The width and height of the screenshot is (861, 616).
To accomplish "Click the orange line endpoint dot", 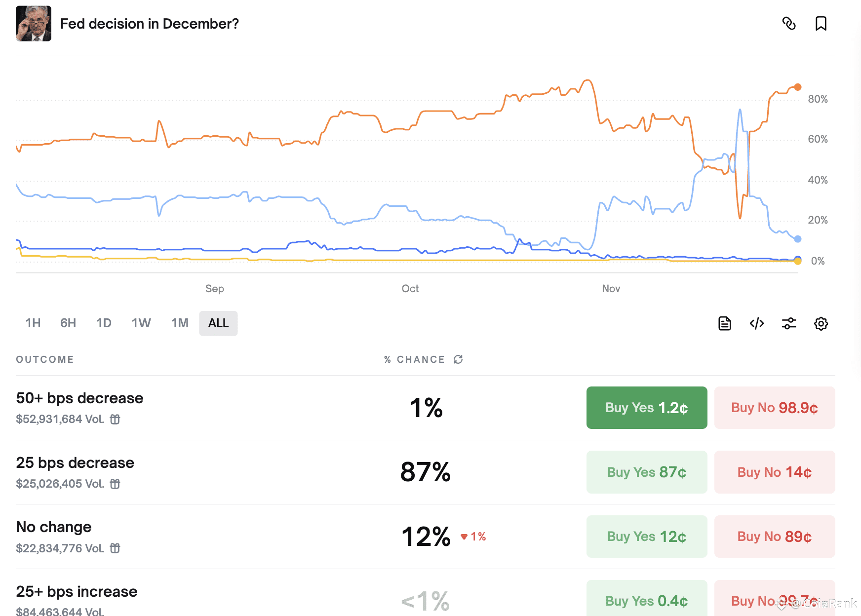I will tap(797, 87).
